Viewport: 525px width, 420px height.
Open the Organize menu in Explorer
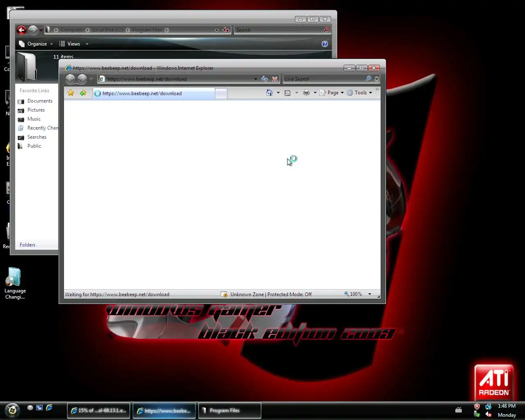[x=36, y=44]
